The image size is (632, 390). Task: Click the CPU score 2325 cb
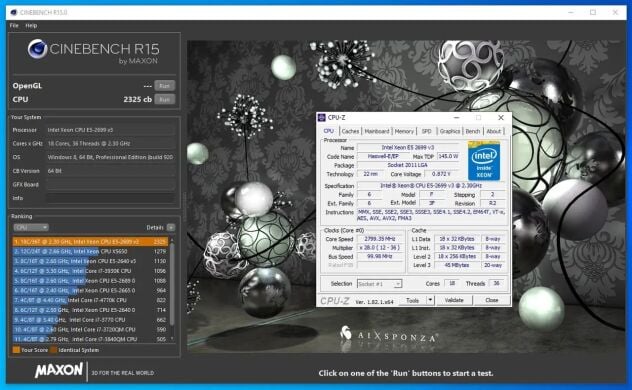click(x=137, y=100)
